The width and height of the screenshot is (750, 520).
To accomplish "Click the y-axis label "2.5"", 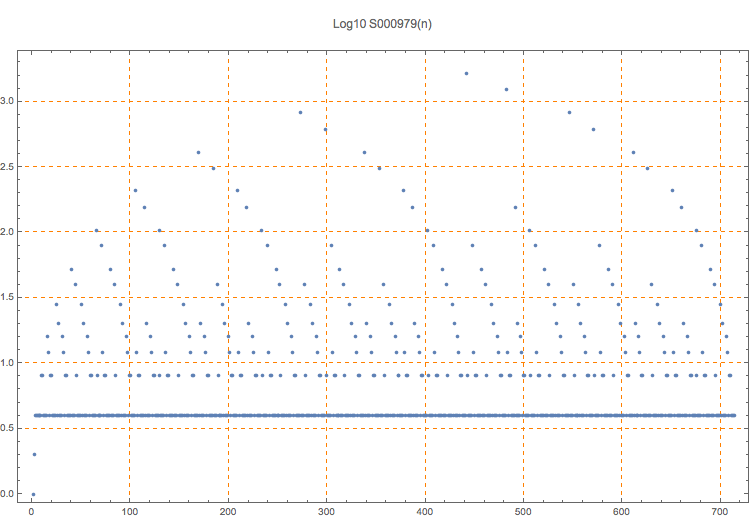I will [x=6, y=166].
